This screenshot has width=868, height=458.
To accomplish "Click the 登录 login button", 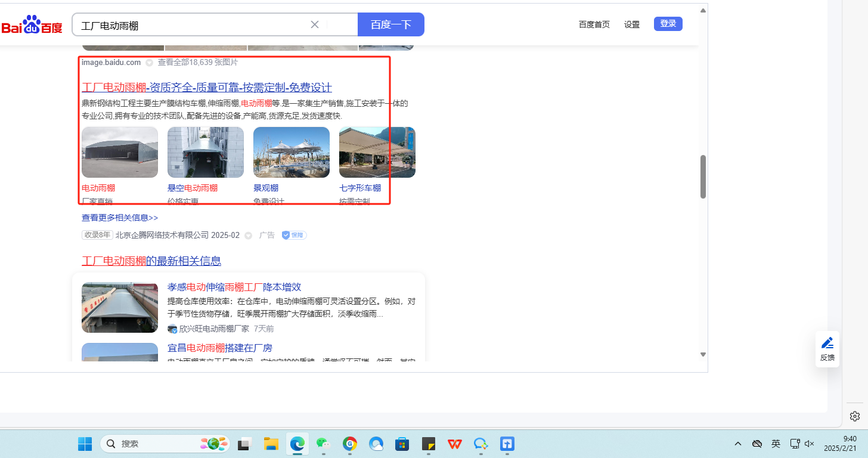I will click(x=668, y=24).
